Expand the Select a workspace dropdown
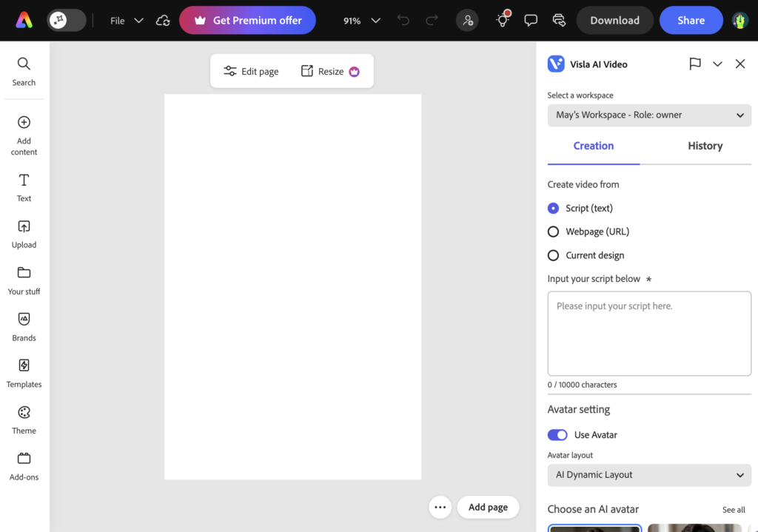This screenshot has height=532, width=758. 649,115
